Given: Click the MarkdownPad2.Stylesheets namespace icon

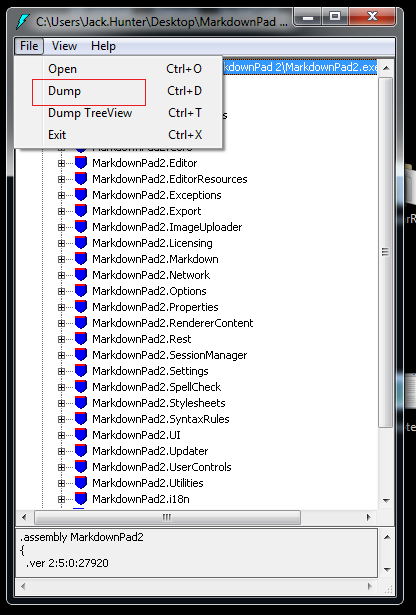Looking at the screenshot, I should (x=81, y=403).
